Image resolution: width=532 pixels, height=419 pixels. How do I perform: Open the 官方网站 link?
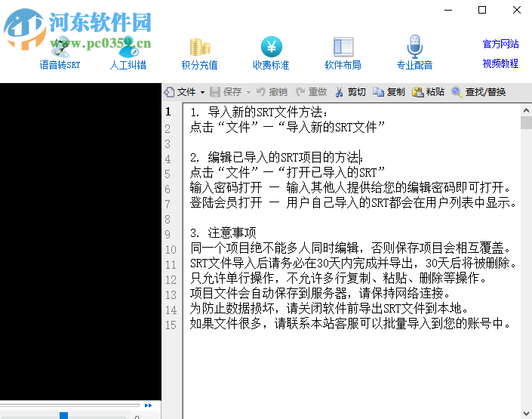(500, 44)
